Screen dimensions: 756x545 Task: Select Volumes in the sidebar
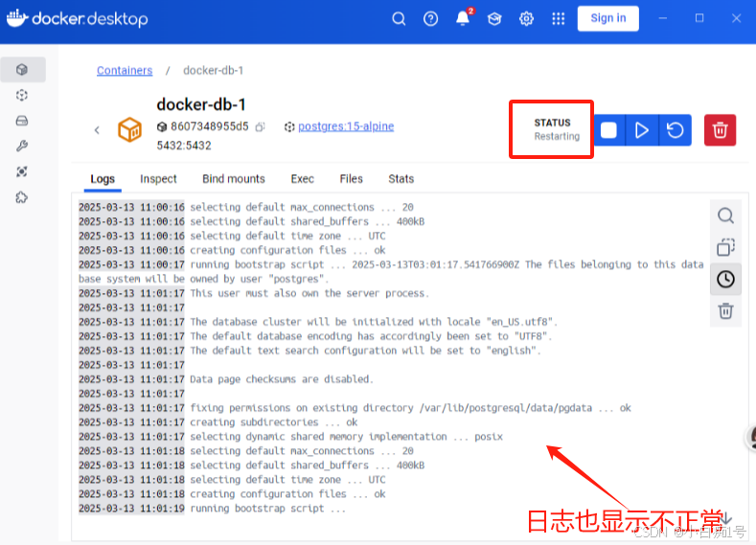[x=22, y=121]
